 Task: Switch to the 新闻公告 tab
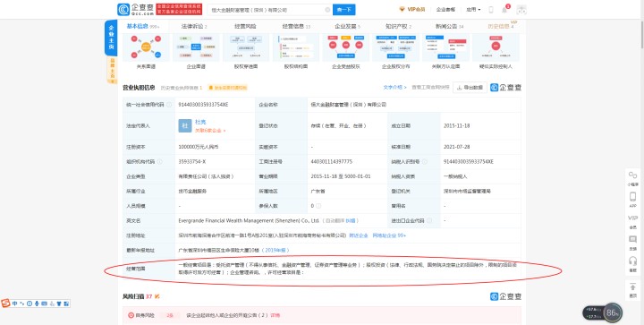(x=449, y=26)
